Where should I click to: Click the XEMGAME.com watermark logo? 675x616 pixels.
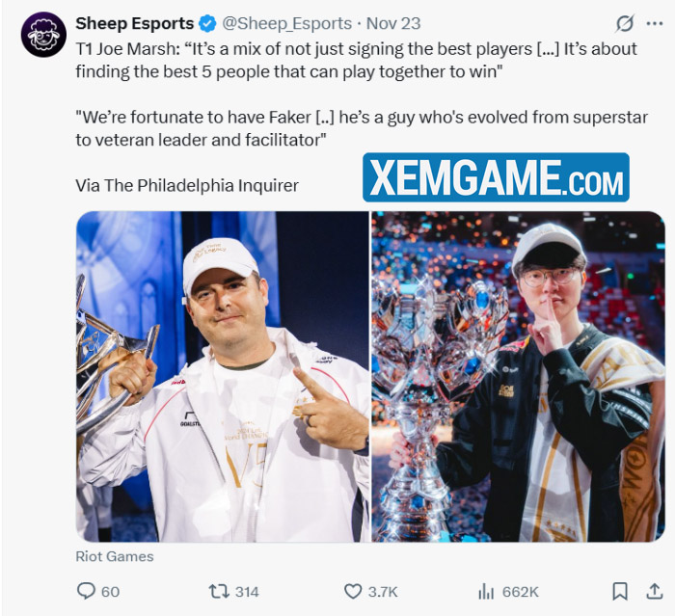point(496,177)
